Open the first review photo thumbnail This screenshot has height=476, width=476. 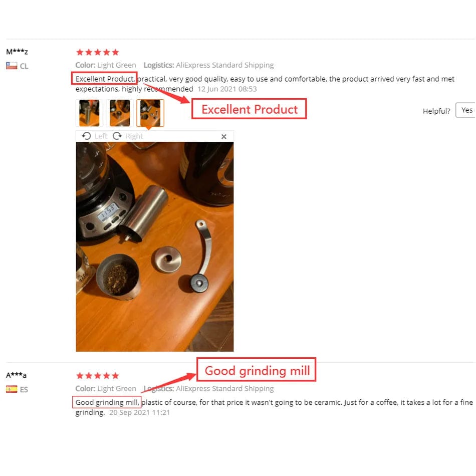point(89,113)
